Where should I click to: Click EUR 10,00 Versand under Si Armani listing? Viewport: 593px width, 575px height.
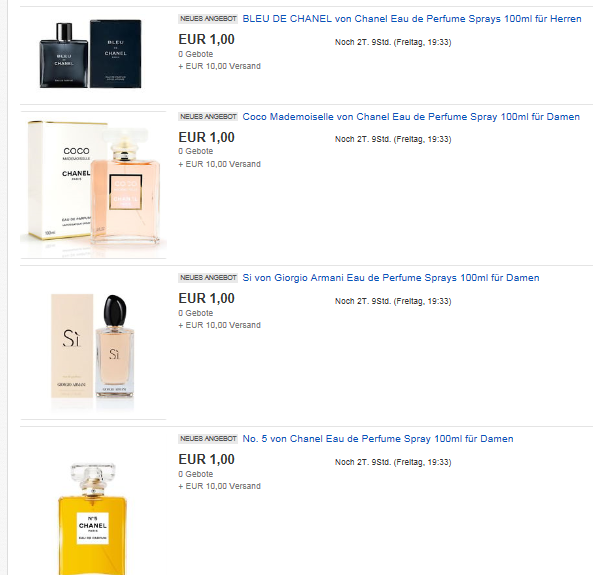[219, 325]
